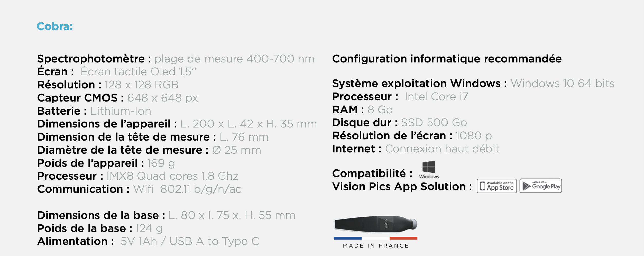Image resolution: width=644 pixels, height=256 pixels.
Task: Click the Windows 10 64 bits value
Action: click(x=562, y=84)
